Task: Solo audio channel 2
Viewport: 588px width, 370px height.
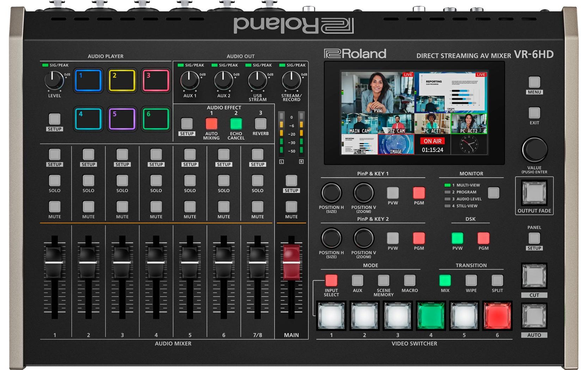Action: (88, 180)
